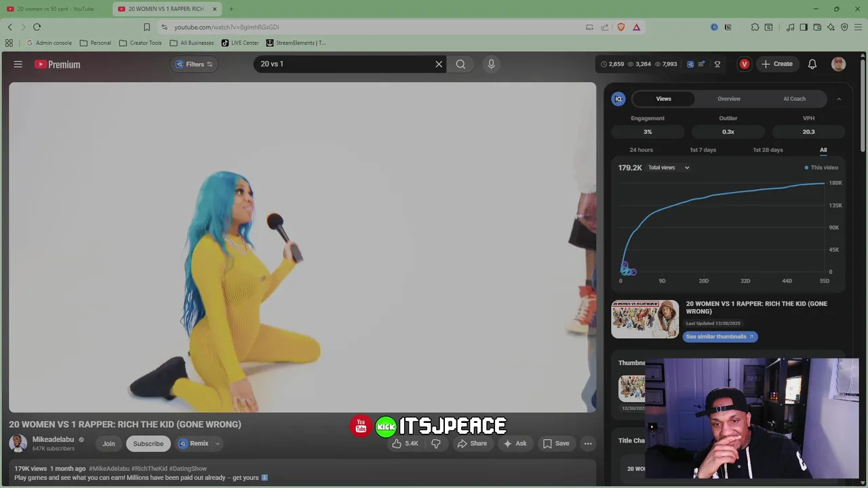Save the video to a playlist
The height and width of the screenshot is (488, 868).
coord(556,443)
